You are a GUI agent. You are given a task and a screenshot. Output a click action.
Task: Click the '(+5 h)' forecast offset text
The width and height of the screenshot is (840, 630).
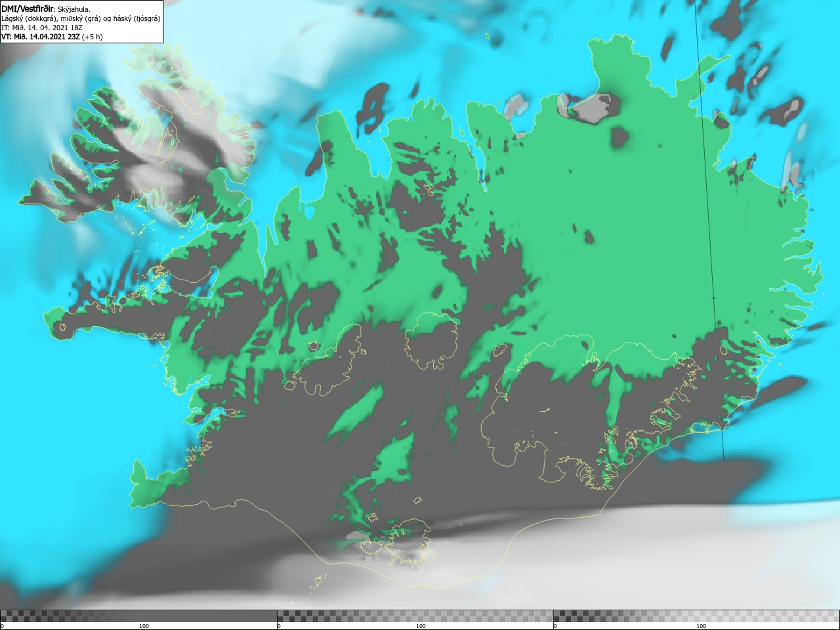click(93, 37)
